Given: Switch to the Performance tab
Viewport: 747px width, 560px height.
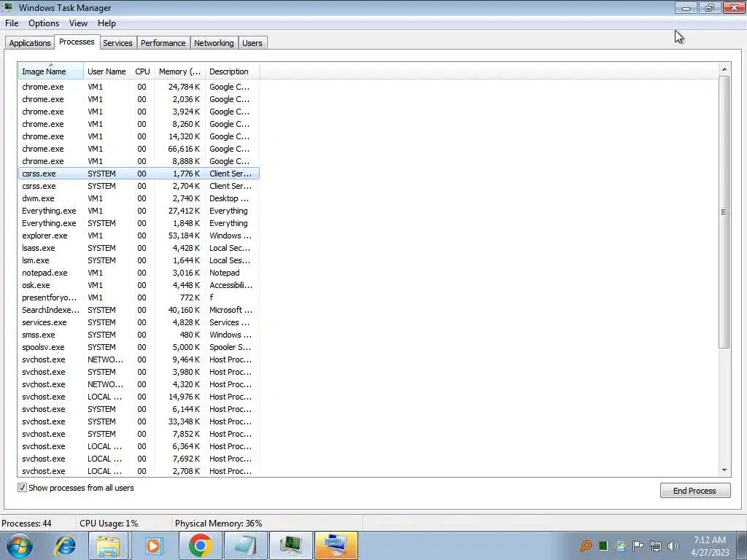Looking at the screenshot, I should pyautogui.click(x=163, y=43).
